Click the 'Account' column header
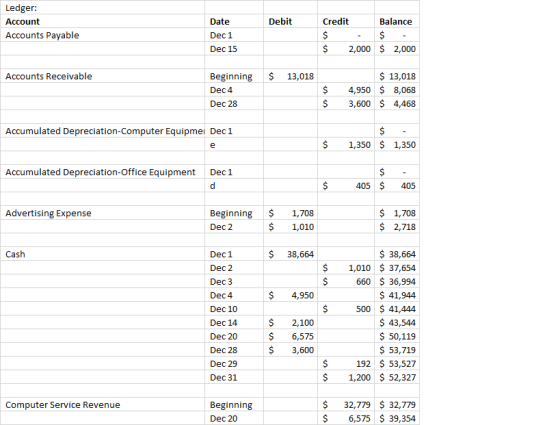 tap(102, 21)
